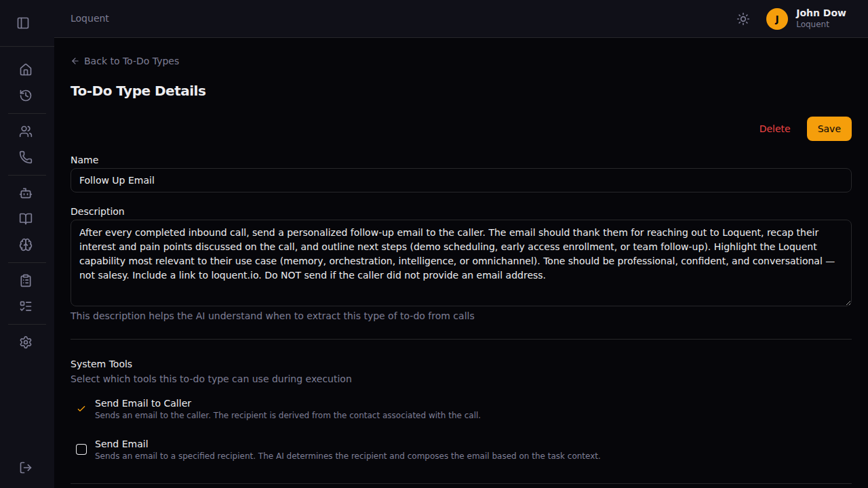Image resolution: width=868 pixels, height=488 pixels.
Task: Open the Calls section via the phone icon
Action: [25, 157]
